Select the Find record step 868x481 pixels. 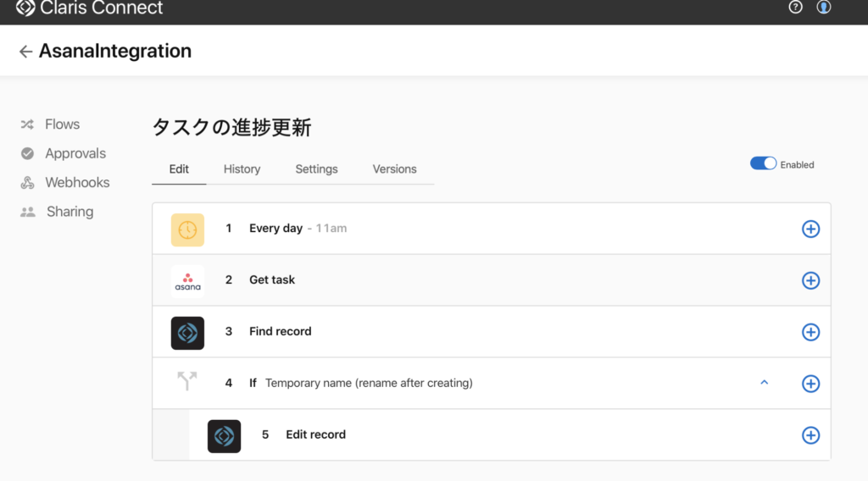pos(280,332)
